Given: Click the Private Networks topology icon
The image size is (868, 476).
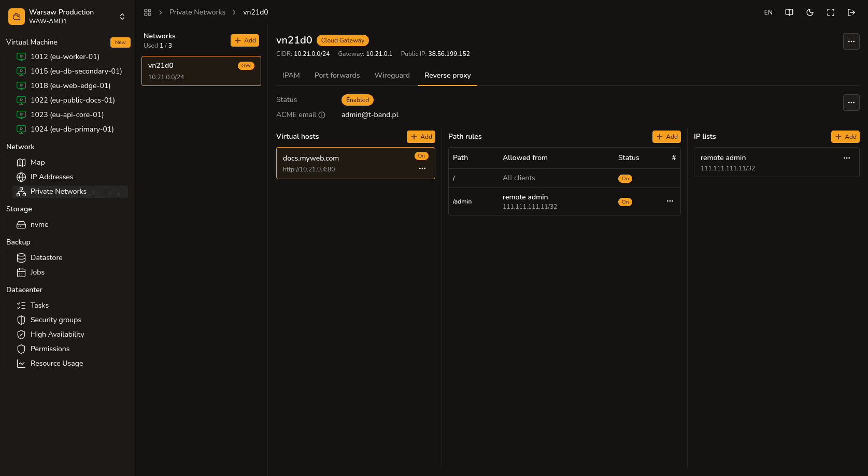Looking at the screenshot, I should (x=21, y=192).
